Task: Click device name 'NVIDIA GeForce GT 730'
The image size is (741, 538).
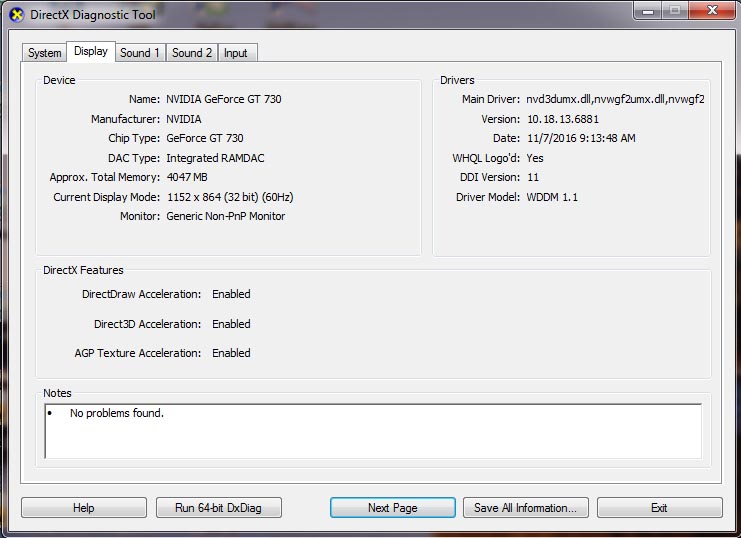Action: pyautogui.click(x=224, y=99)
